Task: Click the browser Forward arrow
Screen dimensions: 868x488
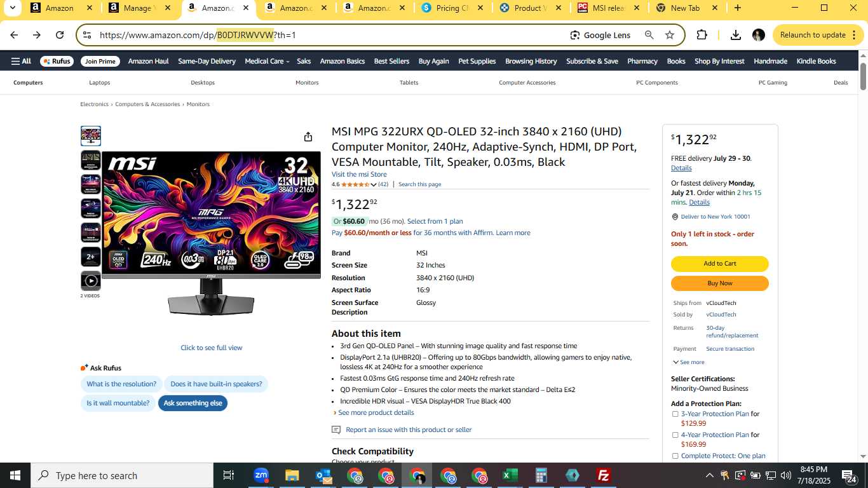Action: (x=37, y=35)
